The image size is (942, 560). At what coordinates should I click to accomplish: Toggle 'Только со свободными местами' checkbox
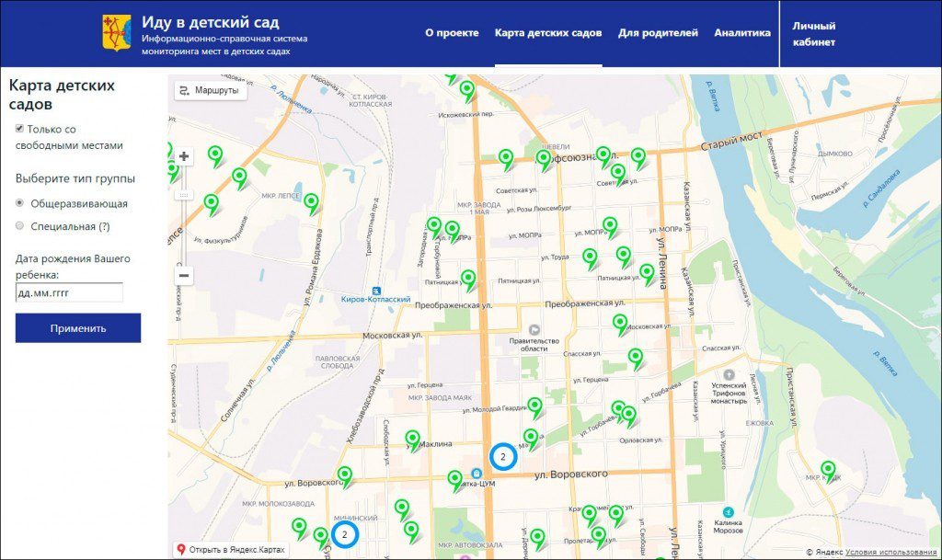[x=20, y=130]
